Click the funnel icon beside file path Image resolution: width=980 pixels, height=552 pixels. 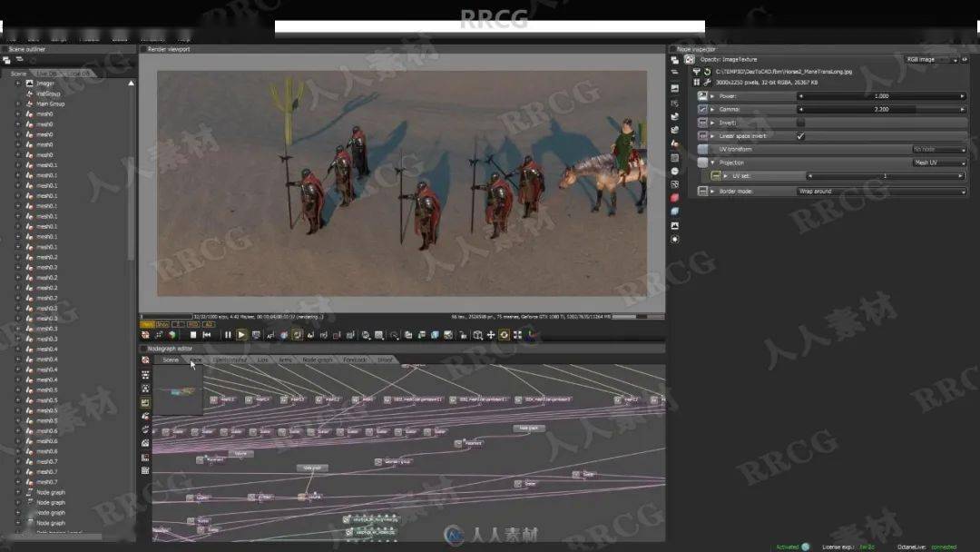[696, 72]
